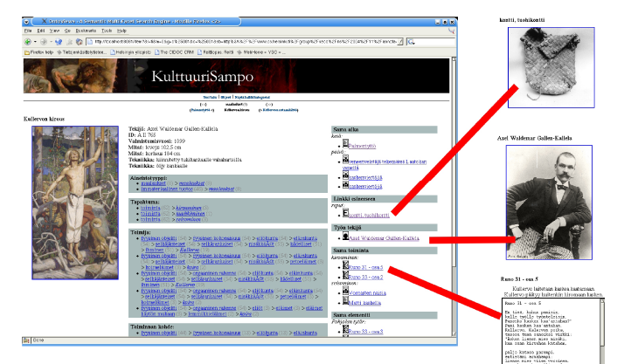Click the Linkki esineeseen section header
The height and width of the screenshot is (364, 631).
coord(384,199)
